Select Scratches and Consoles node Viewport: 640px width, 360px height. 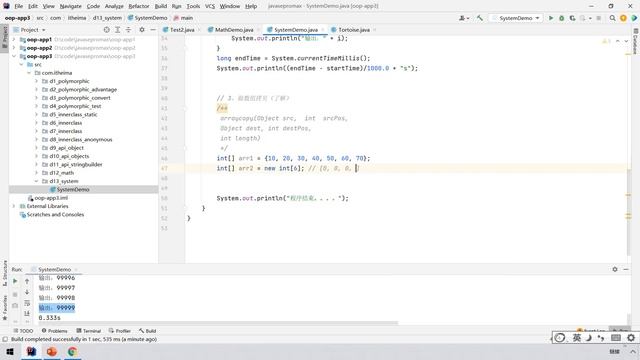click(55, 215)
